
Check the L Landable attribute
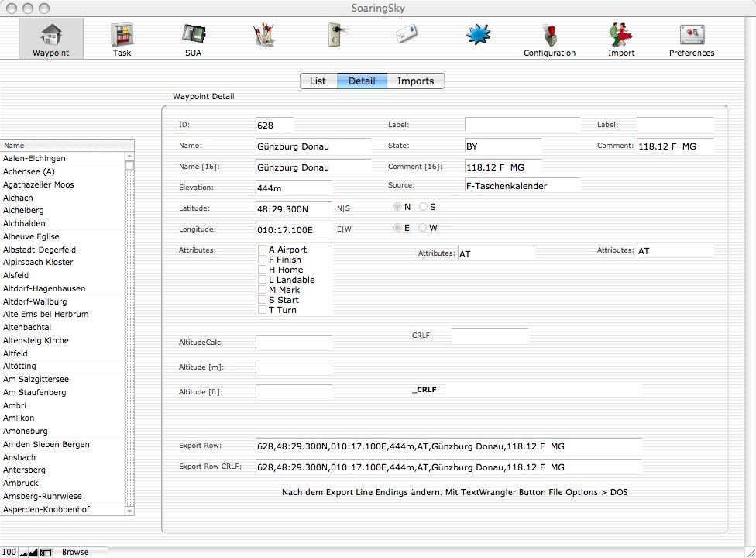263,280
